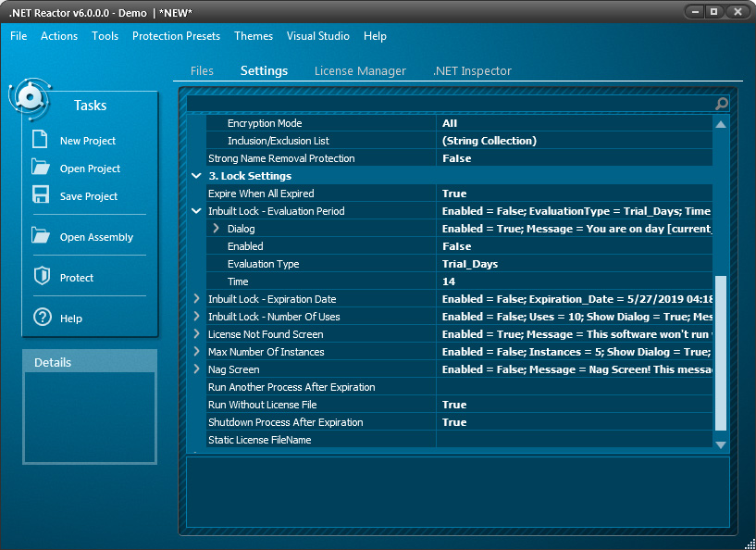Click the search magnifier icon
The height and width of the screenshot is (550, 756).
point(721,104)
